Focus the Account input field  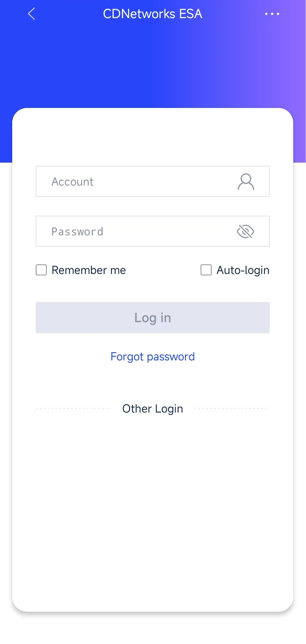pos(153,181)
